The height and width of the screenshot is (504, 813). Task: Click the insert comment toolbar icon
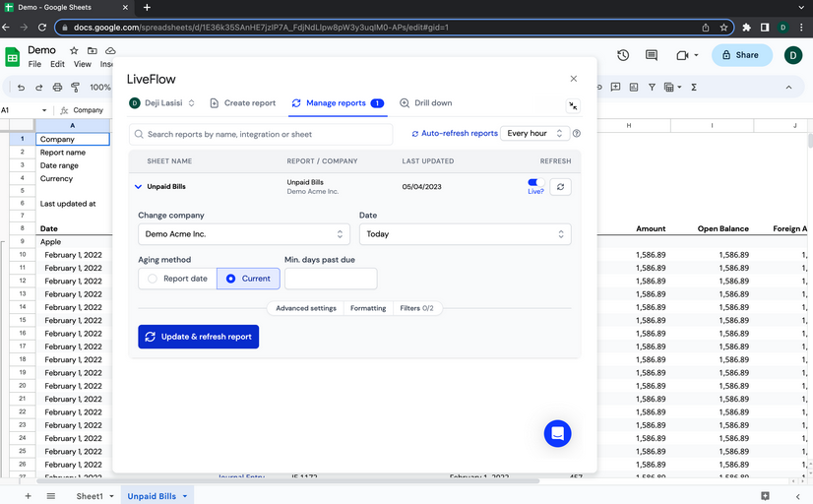pyautogui.click(x=615, y=87)
